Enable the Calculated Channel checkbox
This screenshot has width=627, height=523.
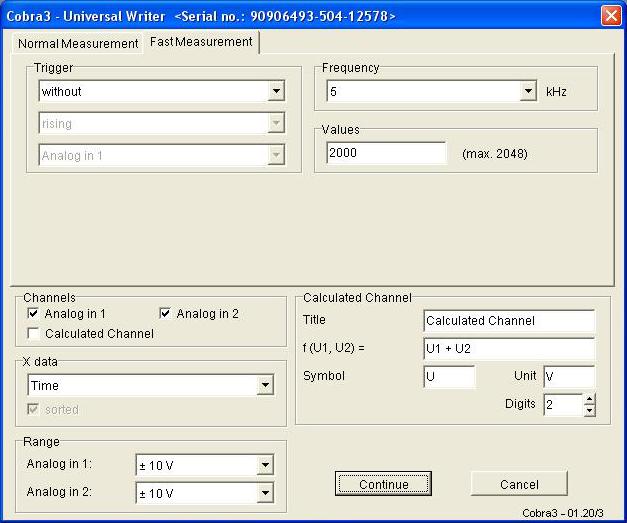33,333
